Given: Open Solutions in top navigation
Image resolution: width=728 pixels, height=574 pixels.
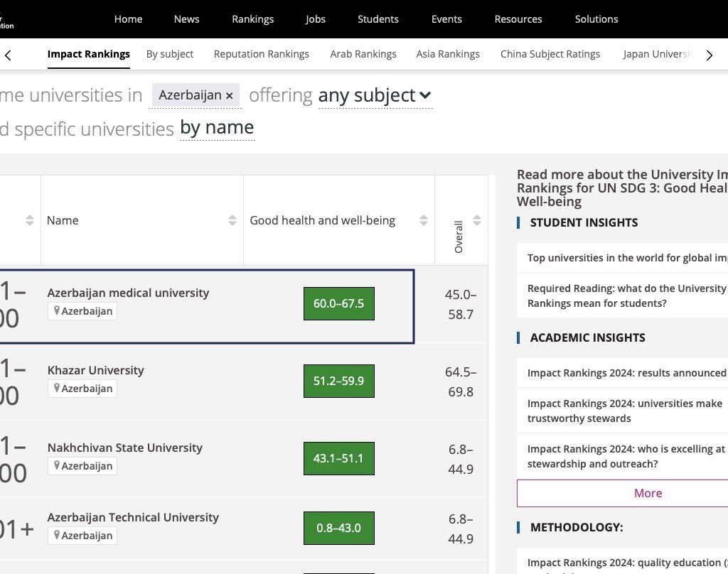Looking at the screenshot, I should point(596,19).
